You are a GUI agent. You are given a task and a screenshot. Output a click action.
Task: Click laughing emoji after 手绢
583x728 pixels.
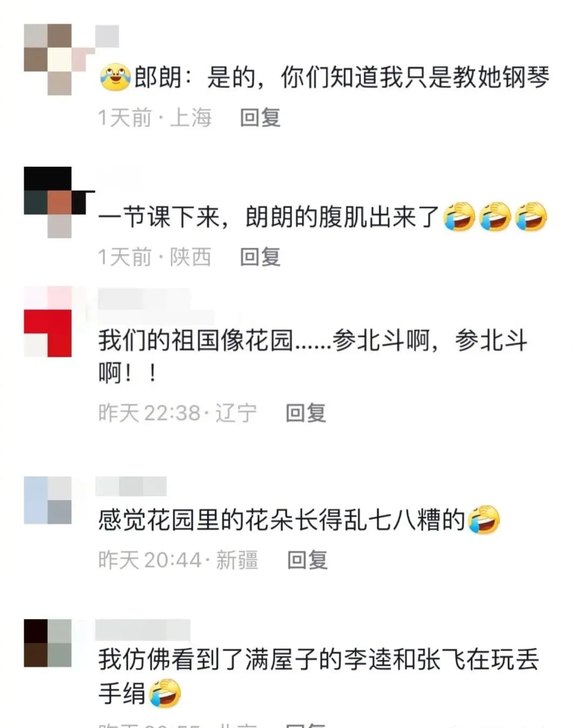(165, 693)
